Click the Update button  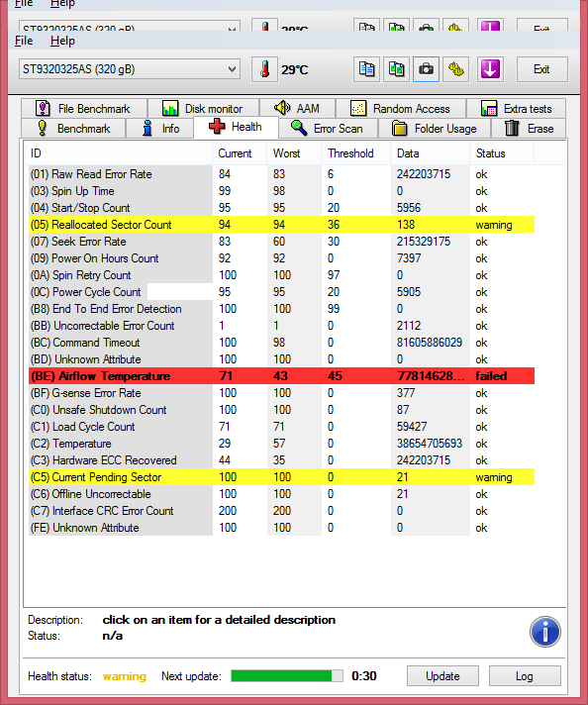pyautogui.click(x=442, y=676)
